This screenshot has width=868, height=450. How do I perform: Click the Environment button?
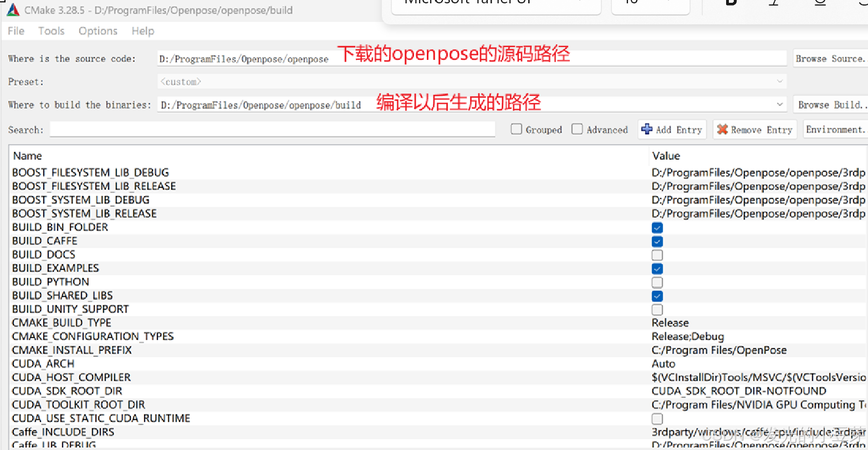pos(835,129)
